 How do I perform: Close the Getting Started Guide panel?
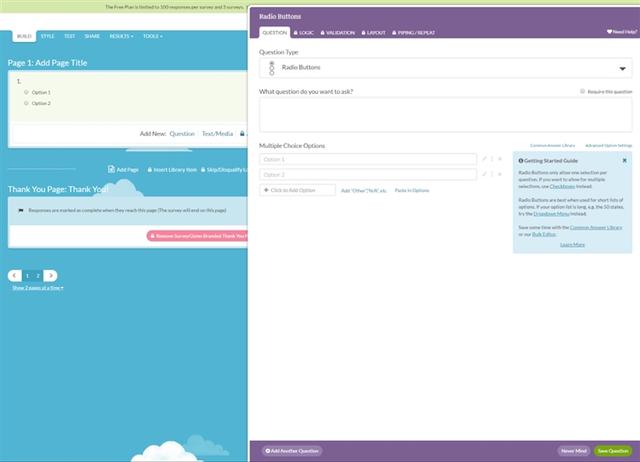click(x=625, y=160)
